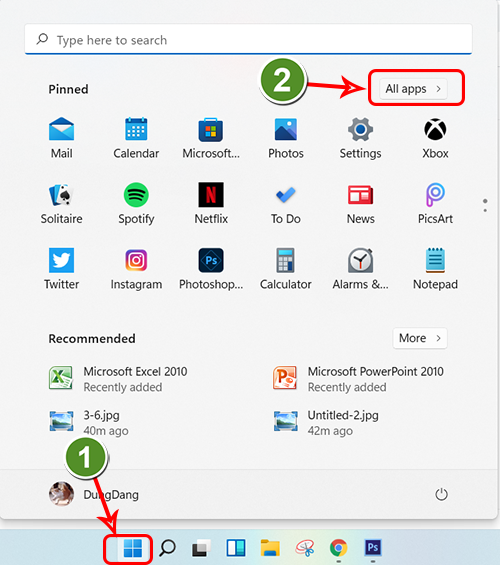Launch Photoshop from the pinned apps

tap(211, 268)
